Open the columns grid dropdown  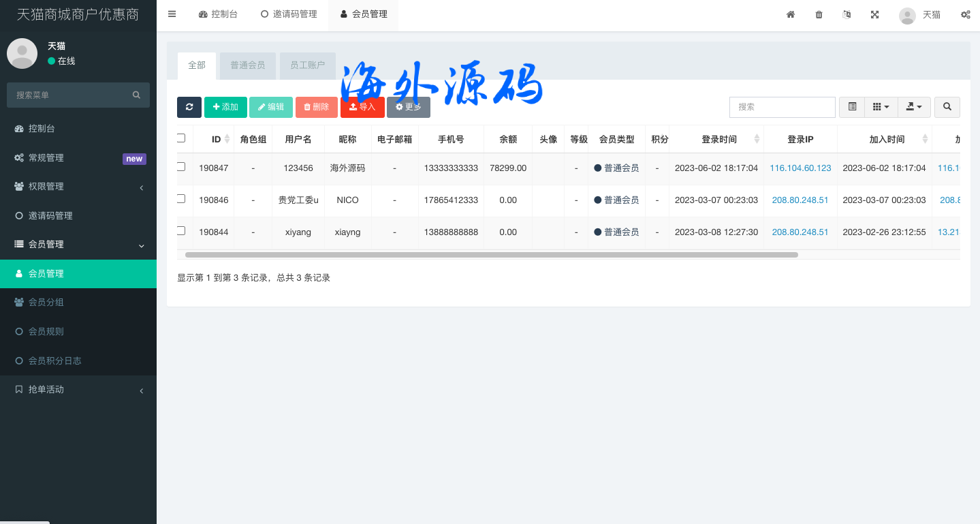tap(881, 107)
